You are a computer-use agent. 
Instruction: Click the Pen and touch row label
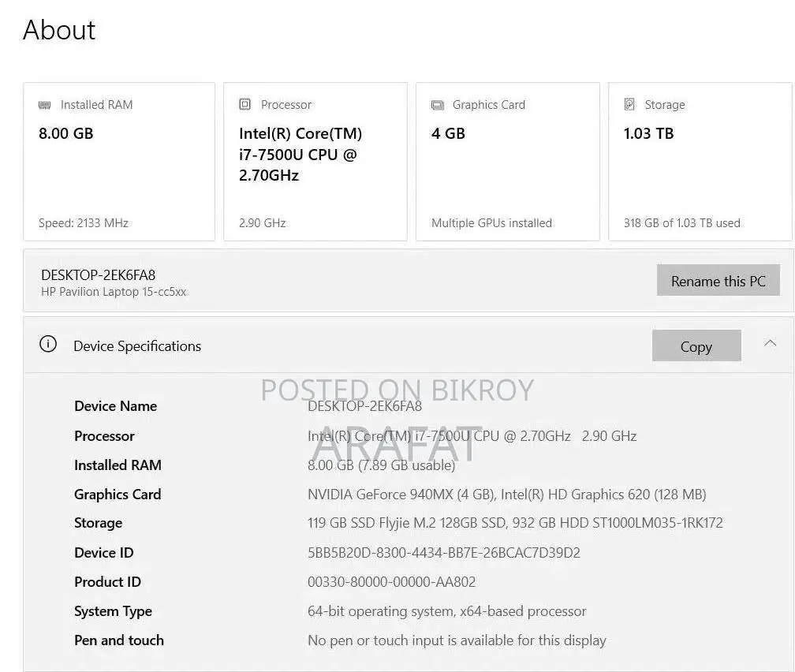pyautogui.click(x=119, y=640)
